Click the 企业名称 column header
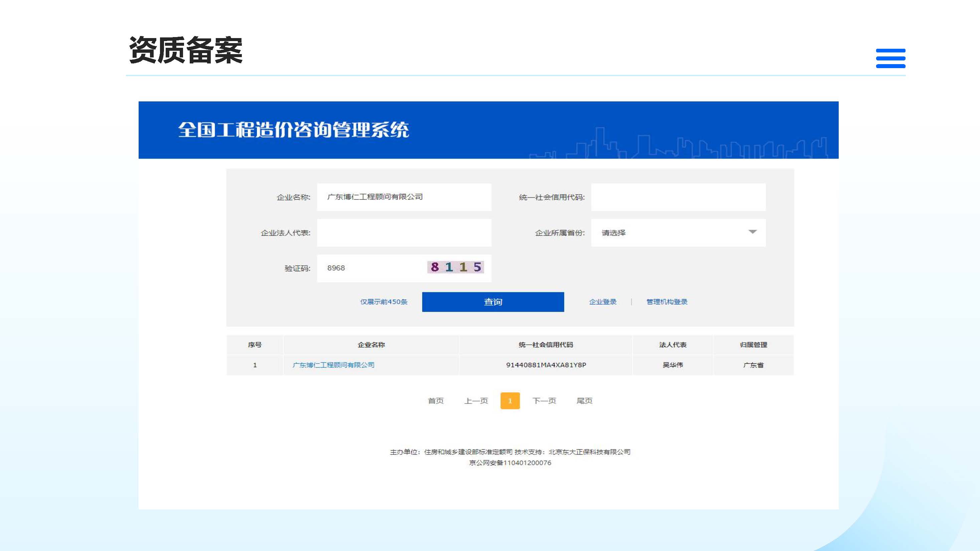The width and height of the screenshot is (980, 551). [x=371, y=345]
